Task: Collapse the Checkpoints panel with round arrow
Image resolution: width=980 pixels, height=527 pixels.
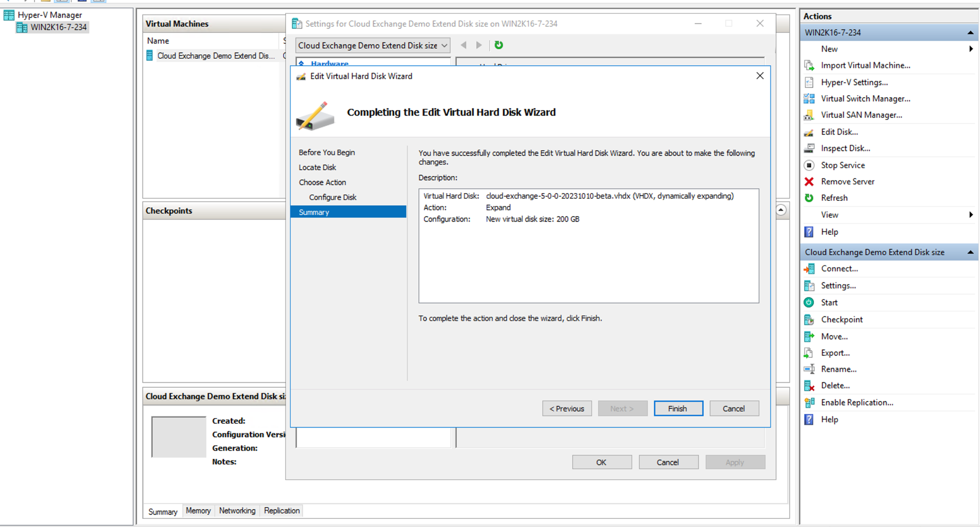Action: coord(780,210)
